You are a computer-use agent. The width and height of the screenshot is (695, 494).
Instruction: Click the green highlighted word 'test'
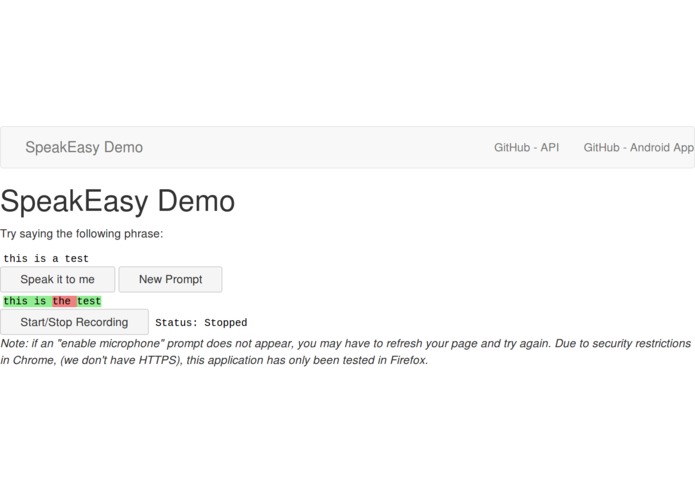tap(89, 301)
